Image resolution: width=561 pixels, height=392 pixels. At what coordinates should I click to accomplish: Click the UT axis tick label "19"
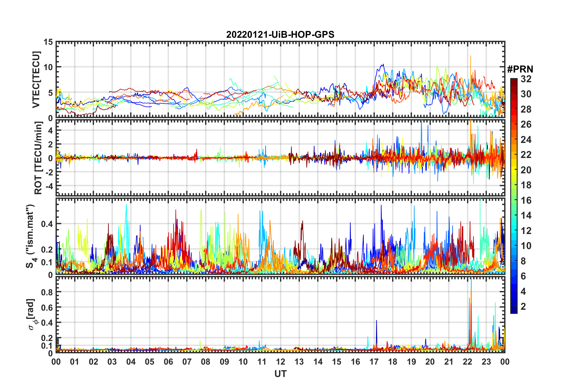(411, 362)
